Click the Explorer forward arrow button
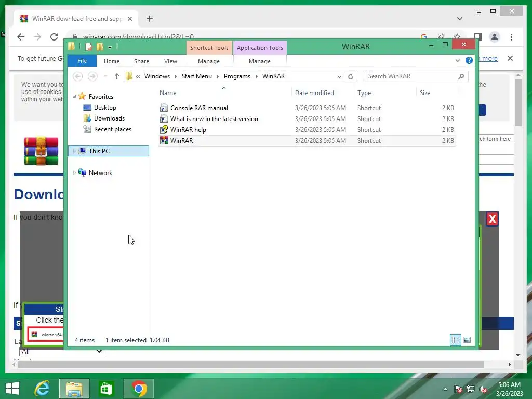This screenshot has height=399, width=532. click(92, 76)
